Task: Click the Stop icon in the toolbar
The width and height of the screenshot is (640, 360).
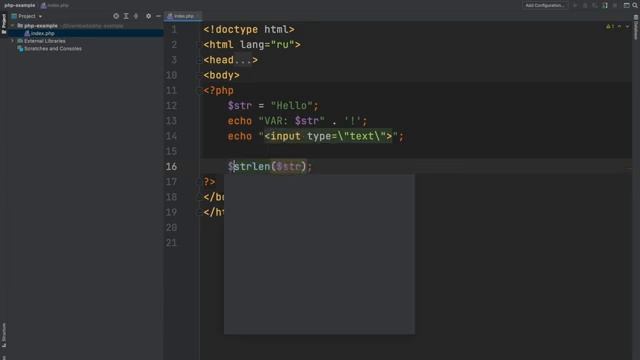Action: [615, 5]
